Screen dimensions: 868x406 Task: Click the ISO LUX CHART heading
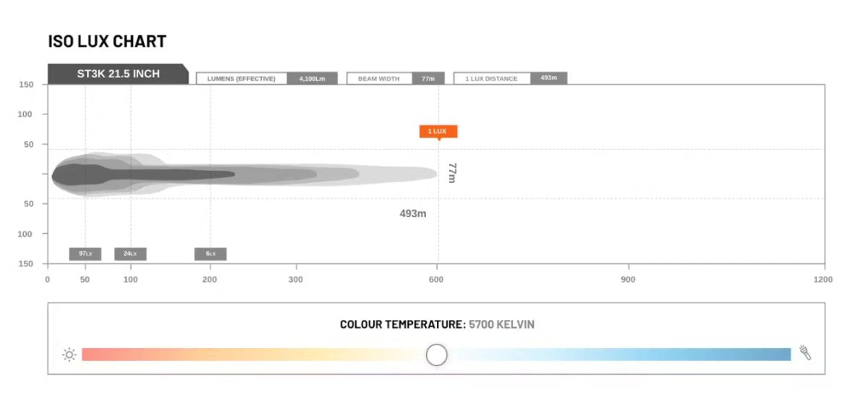[x=107, y=41]
